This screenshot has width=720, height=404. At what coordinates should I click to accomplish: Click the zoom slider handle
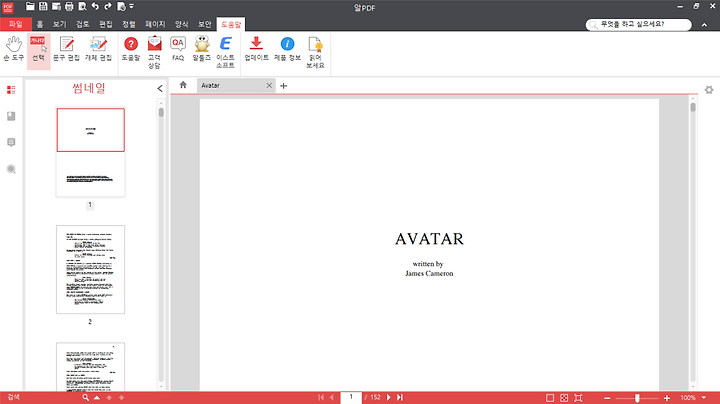pos(637,398)
